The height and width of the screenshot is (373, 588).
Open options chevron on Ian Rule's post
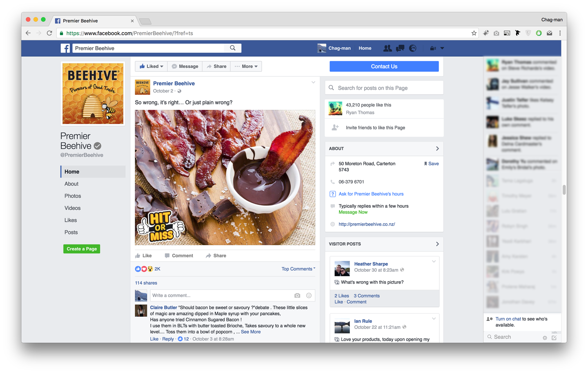(x=434, y=319)
